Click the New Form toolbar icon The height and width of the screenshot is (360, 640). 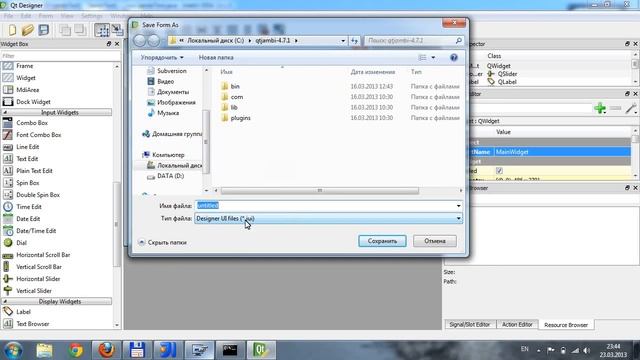click(x=12, y=30)
